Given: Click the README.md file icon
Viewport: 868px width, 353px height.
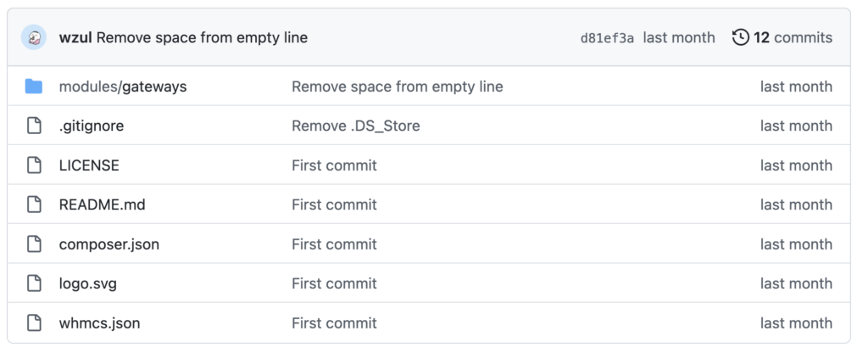Looking at the screenshot, I should 34,205.
